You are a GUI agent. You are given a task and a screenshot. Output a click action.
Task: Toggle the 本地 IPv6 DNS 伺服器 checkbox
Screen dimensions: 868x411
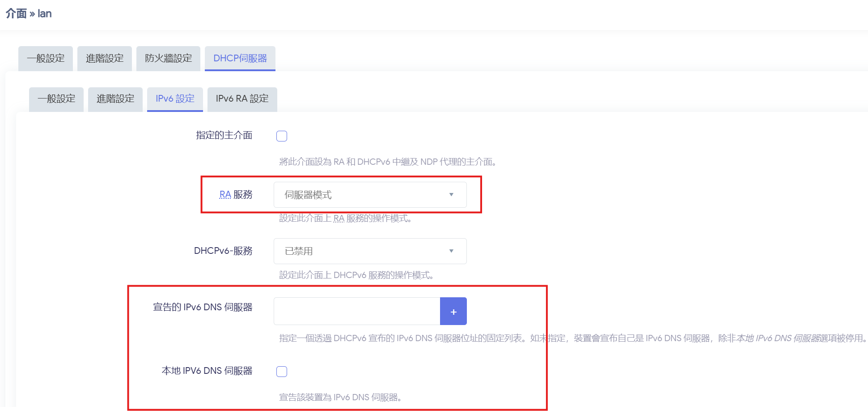pyautogui.click(x=282, y=372)
